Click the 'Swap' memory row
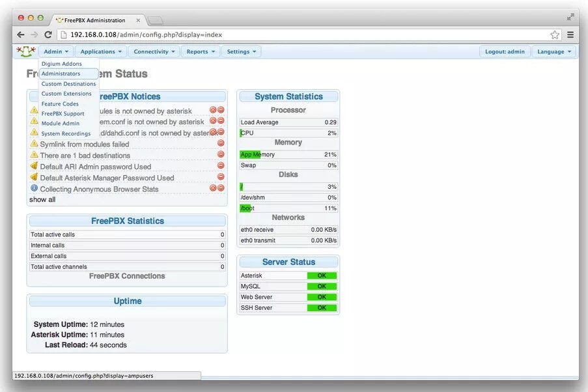Screen dimensions: 588x392 pos(288,165)
